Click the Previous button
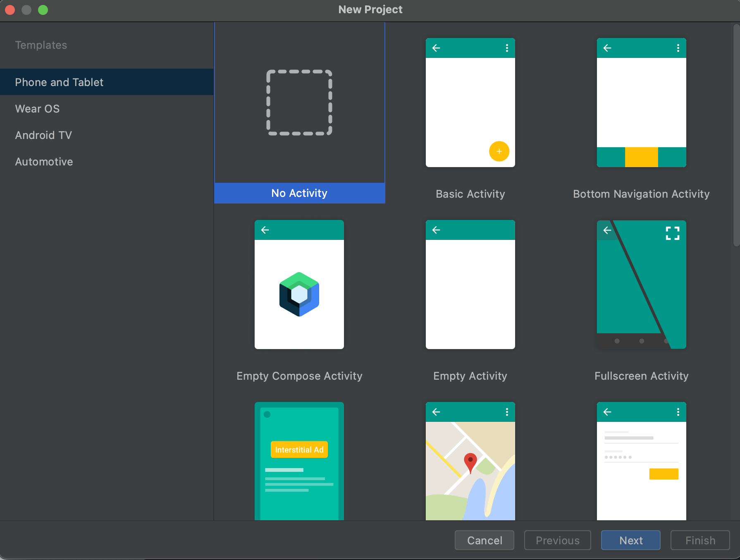The height and width of the screenshot is (560, 740). point(558,540)
